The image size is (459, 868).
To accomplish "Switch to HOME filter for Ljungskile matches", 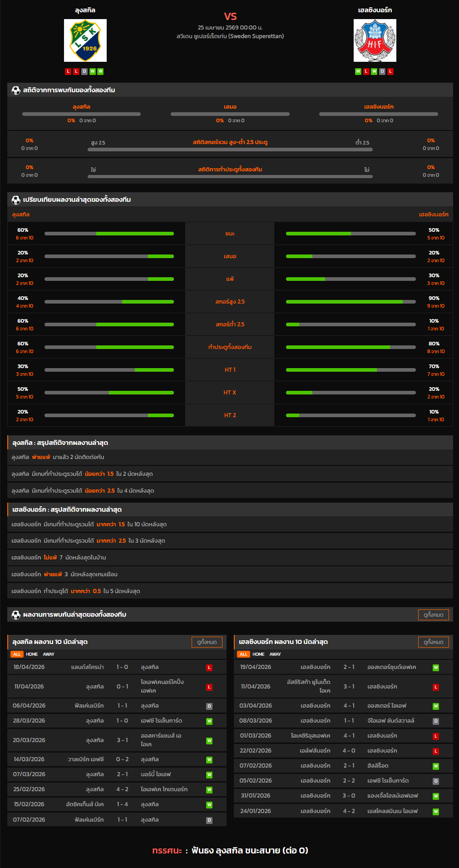I will point(32,654).
